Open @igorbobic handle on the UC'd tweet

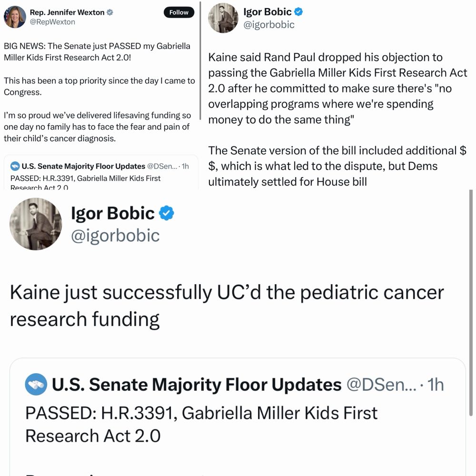(x=115, y=235)
